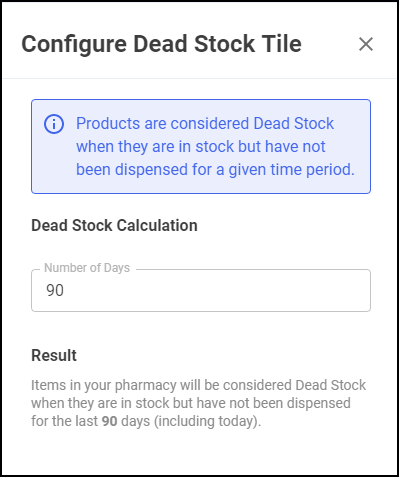Viewport: 399px width, 477px height.
Task: Click the Result heading
Action: tap(54, 355)
